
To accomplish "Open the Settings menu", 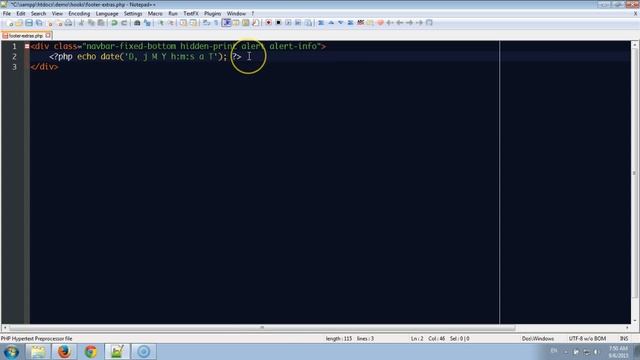I will [x=133, y=13].
